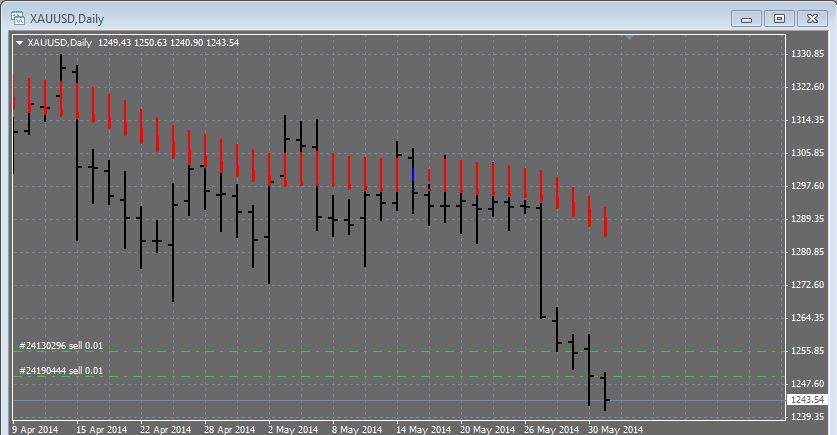Maximize the XAUUSD,Daily chart window
Screen dimensions: 837x435
[779, 19]
